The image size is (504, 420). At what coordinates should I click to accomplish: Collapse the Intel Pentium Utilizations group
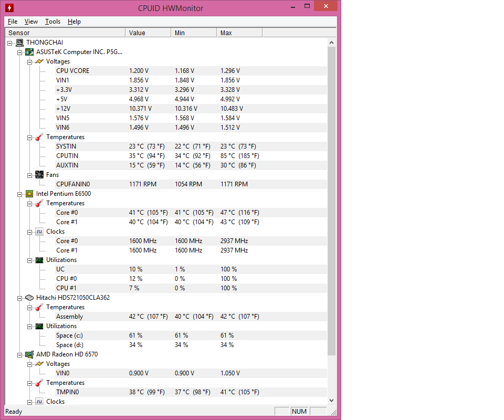pyautogui.click(x=29, y=260)
